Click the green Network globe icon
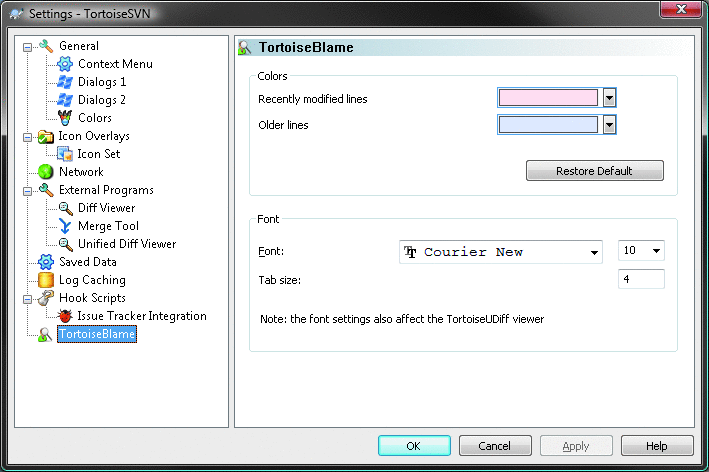Image resolution: width=709 pixels, height=472 pixels. pos(46,172)
